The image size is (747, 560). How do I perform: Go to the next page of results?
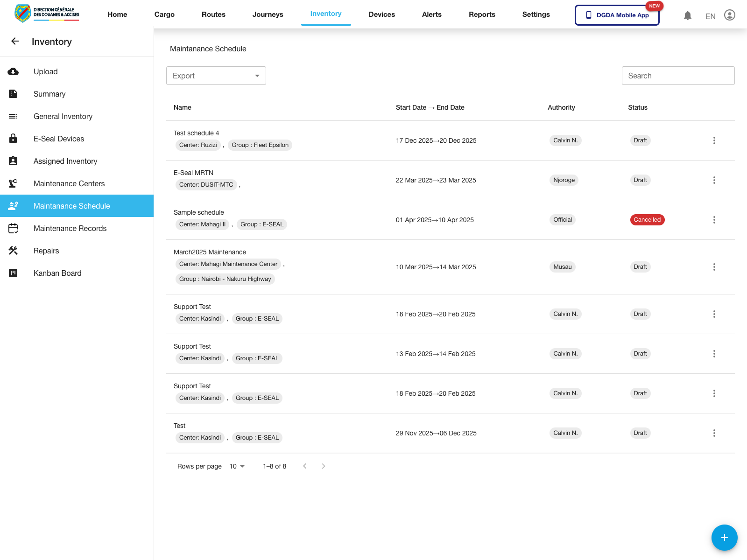point(323,466)
